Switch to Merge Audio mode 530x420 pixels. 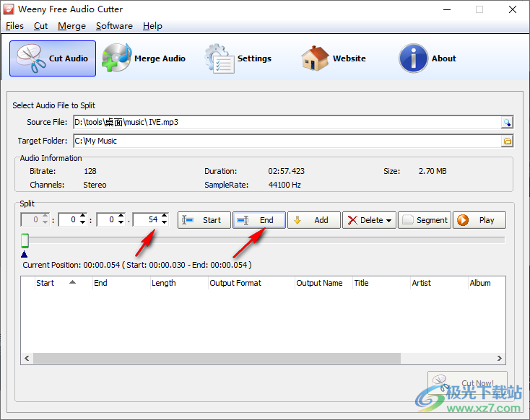point(144,58)
